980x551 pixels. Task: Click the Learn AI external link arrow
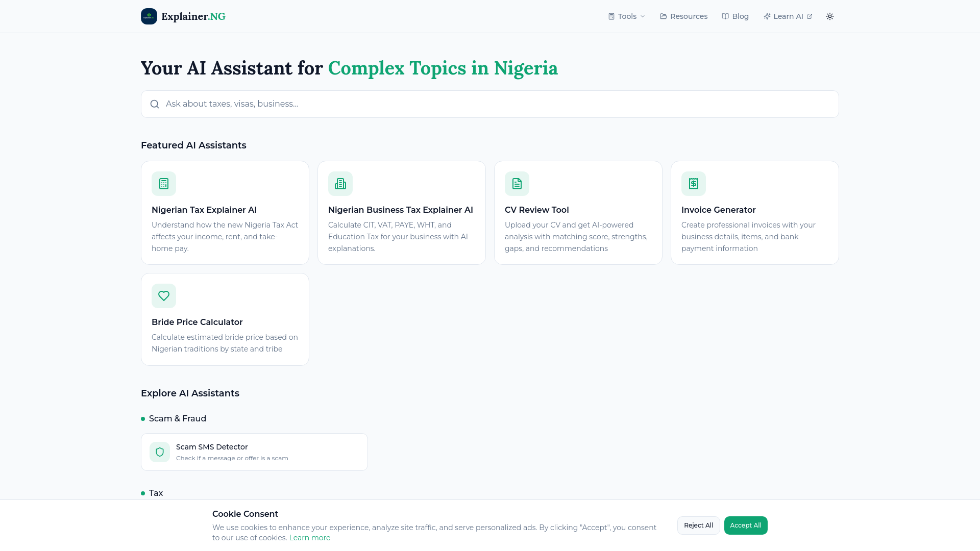click(810, 16)
